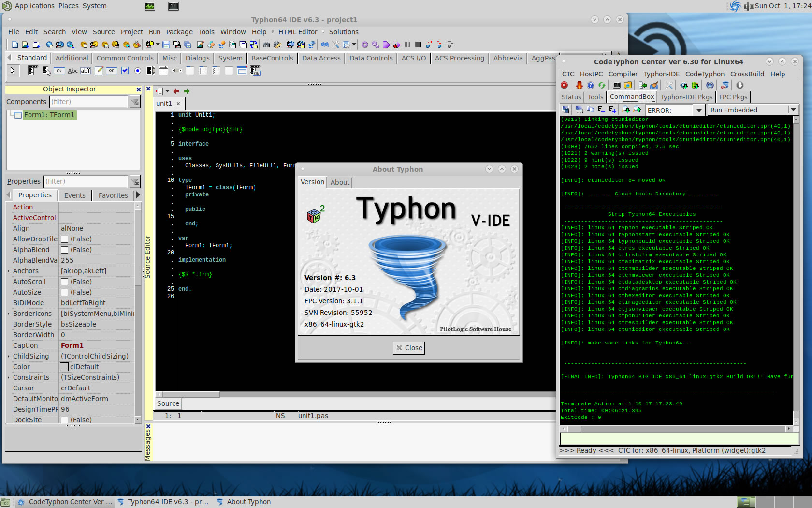Viewport: 812px width, 508px height.
Task: Expand the ChildSizing property
Action: pyautogui.click(x=9, y=356)
